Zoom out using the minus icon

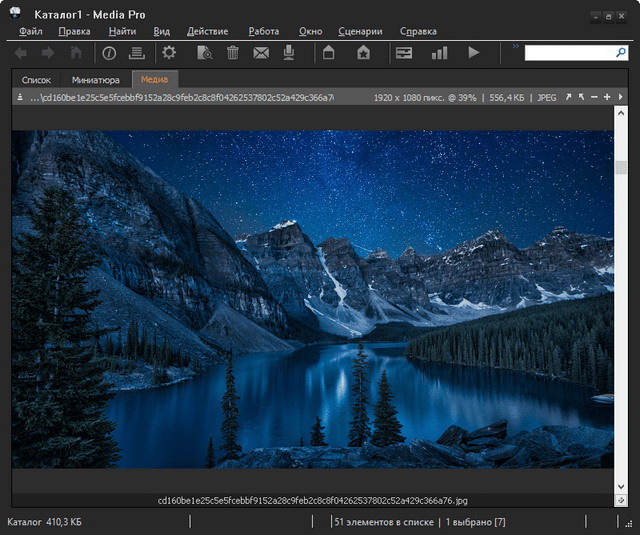(594, 97)
